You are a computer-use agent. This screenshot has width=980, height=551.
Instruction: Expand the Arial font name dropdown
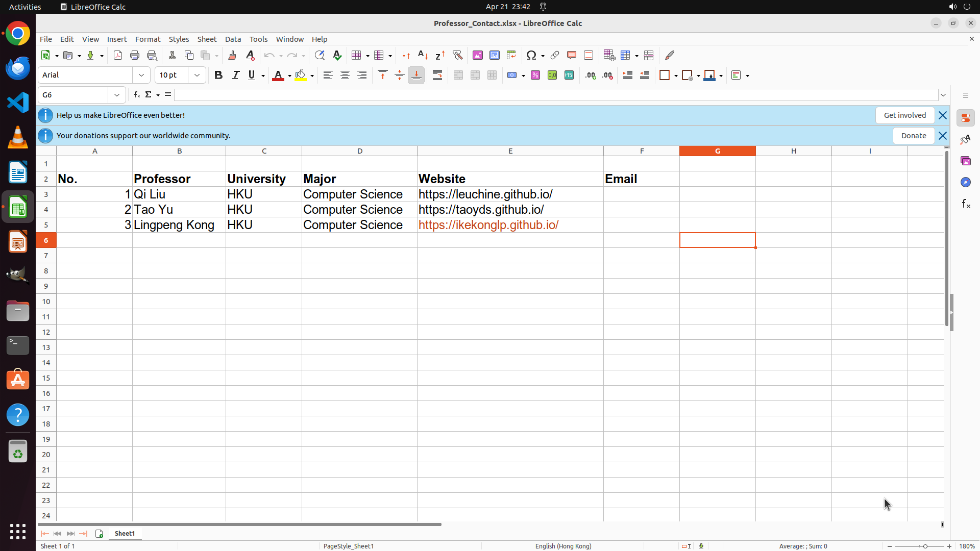pyautogui.click(x=141, y=76)
